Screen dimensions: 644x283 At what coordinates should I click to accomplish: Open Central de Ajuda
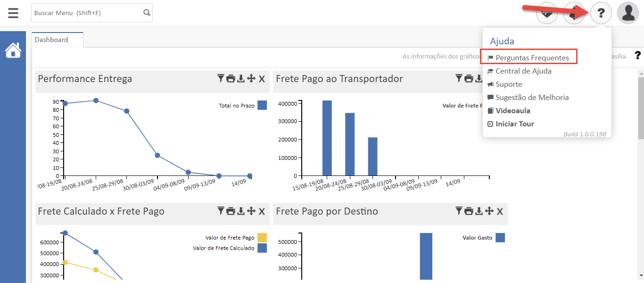coord(523,71)
